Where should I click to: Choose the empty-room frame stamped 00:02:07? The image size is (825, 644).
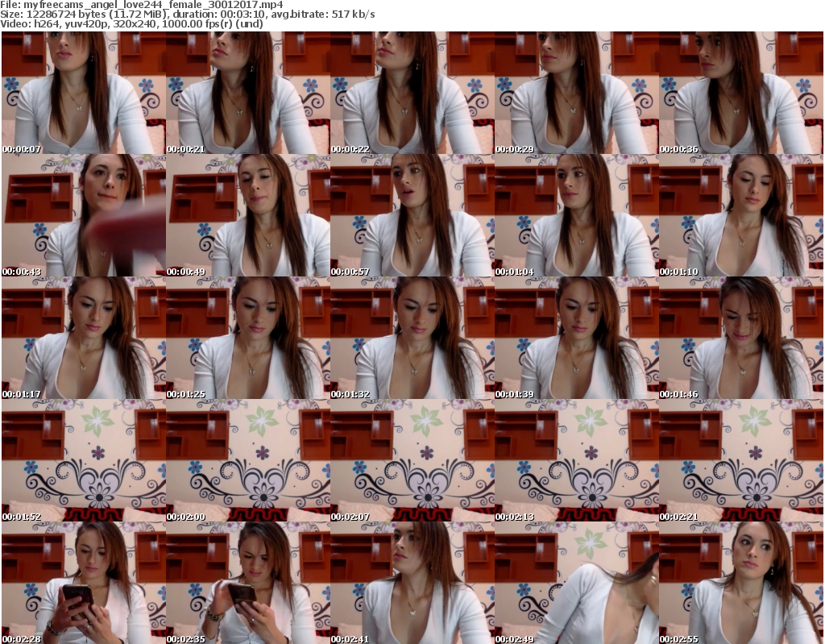click(412, 461)
